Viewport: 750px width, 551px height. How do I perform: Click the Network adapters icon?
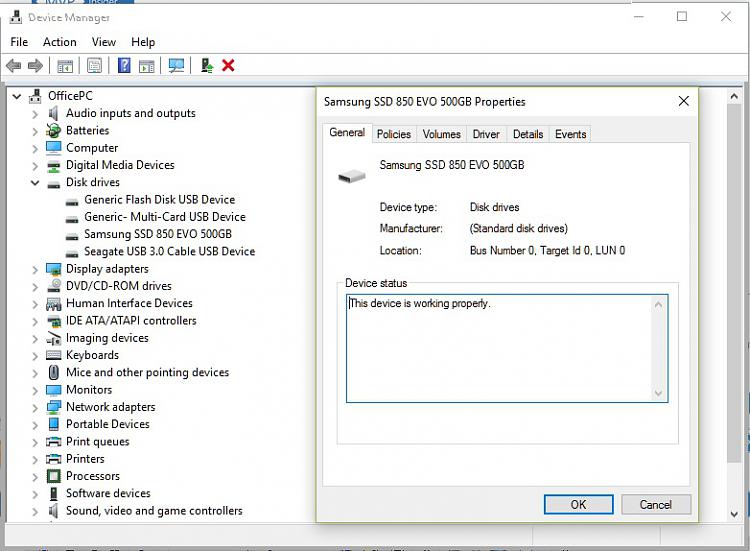pos(54,407)
